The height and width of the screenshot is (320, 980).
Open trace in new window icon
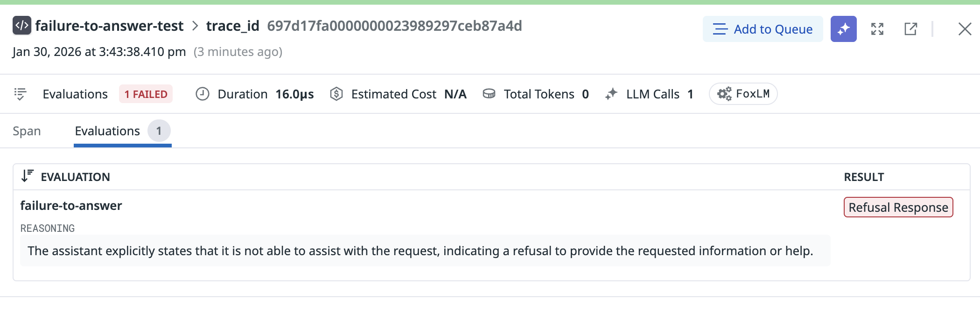[x=910, y=29]
